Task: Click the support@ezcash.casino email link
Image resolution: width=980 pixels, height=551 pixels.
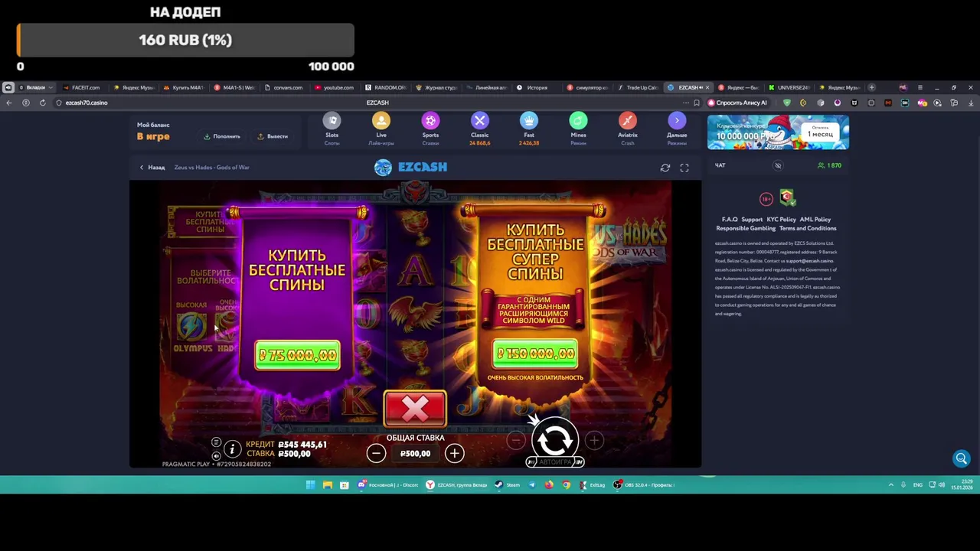Action: (809, 261)
